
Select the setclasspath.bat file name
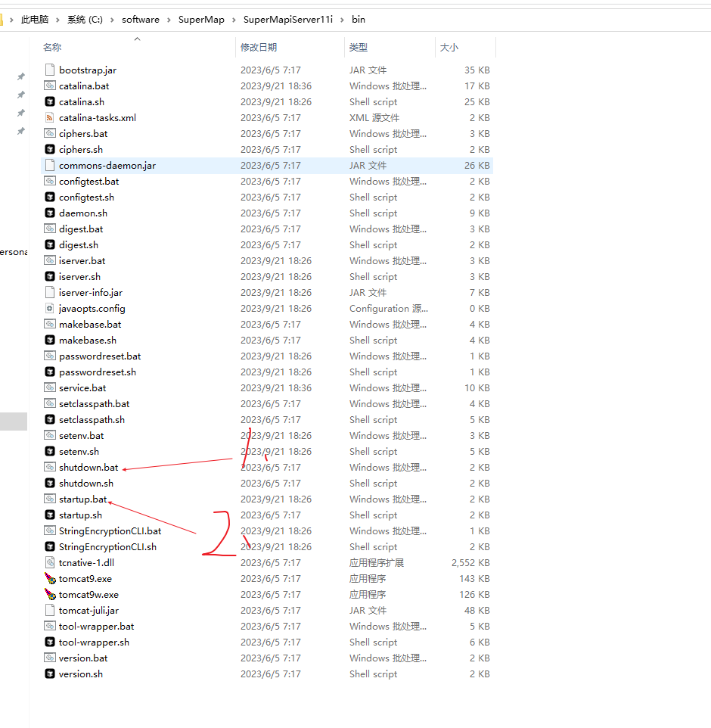click(x=95, y=404)
